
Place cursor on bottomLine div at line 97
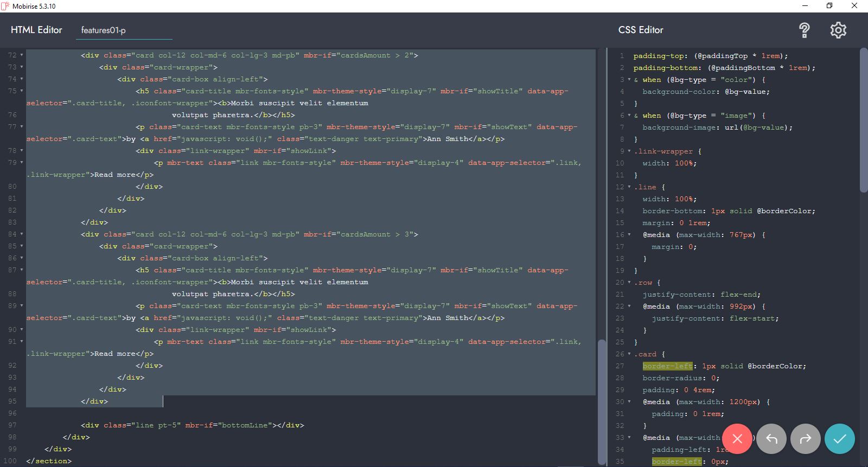point(192,425)
